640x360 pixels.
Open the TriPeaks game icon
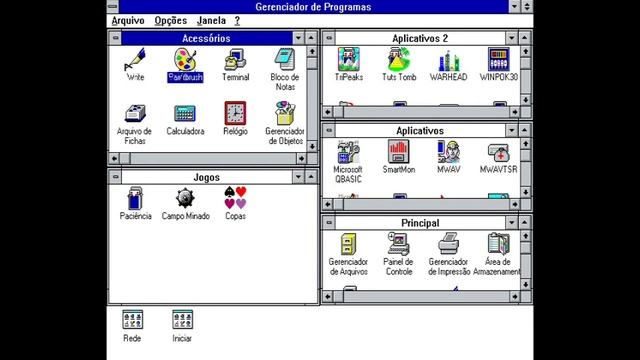pyautogui.click(x=349, y=59)
